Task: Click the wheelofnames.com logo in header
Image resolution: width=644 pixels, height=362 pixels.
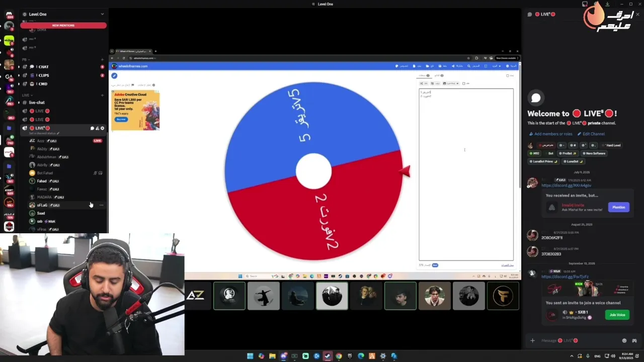Action: click(x=130, y=66)
